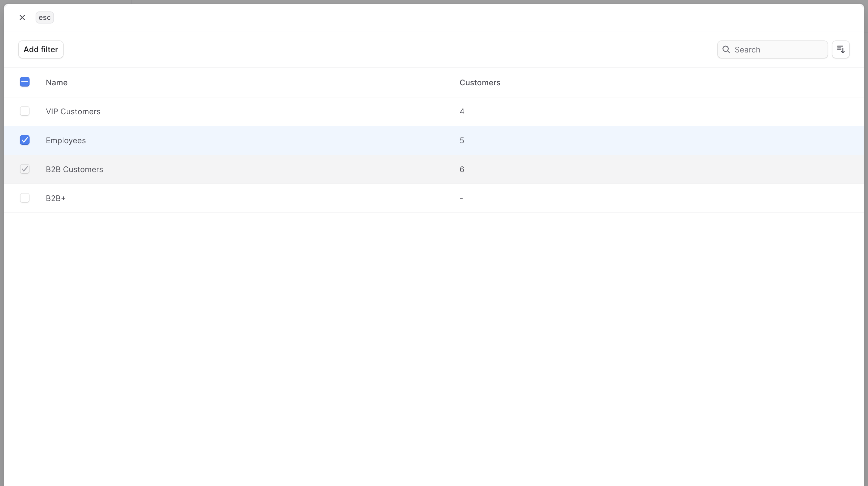Toggle the select-all header checkbox
The height and width of the screenshot is (486, 868).
[25, 82]
